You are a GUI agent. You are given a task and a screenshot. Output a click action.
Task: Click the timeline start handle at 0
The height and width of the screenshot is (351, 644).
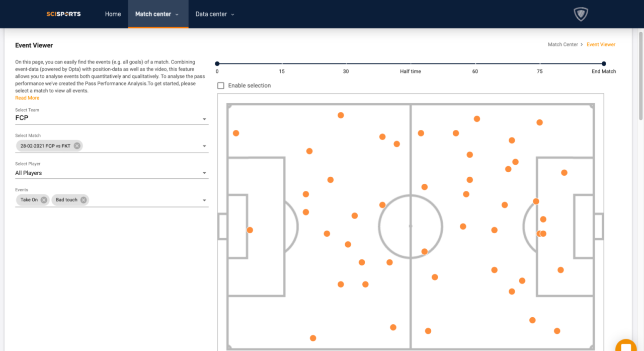click(x=217, y=63)
